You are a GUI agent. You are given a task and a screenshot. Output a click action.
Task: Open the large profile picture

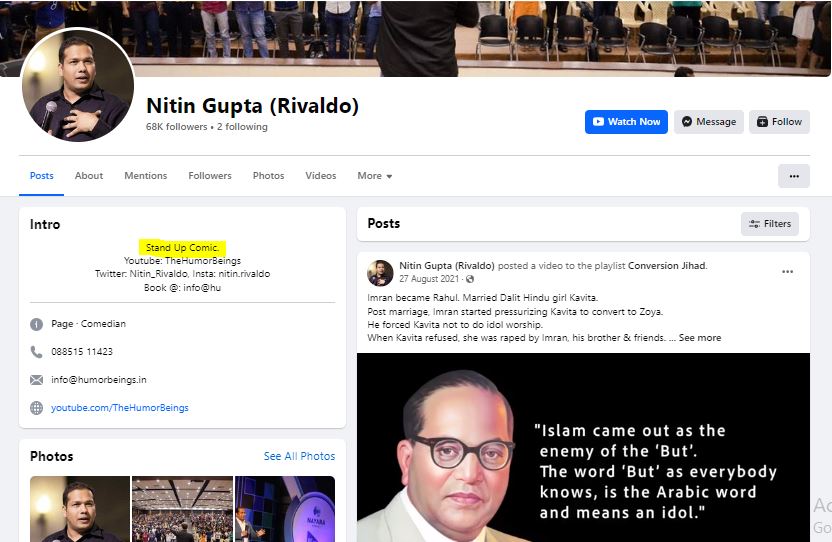pyautogui.click(x=78, y=85)
